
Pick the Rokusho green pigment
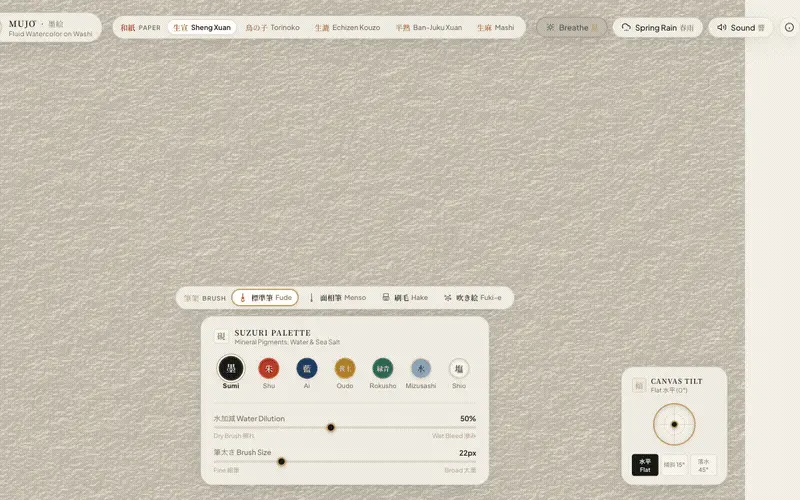pyautogui.click(x=383, y=368)
